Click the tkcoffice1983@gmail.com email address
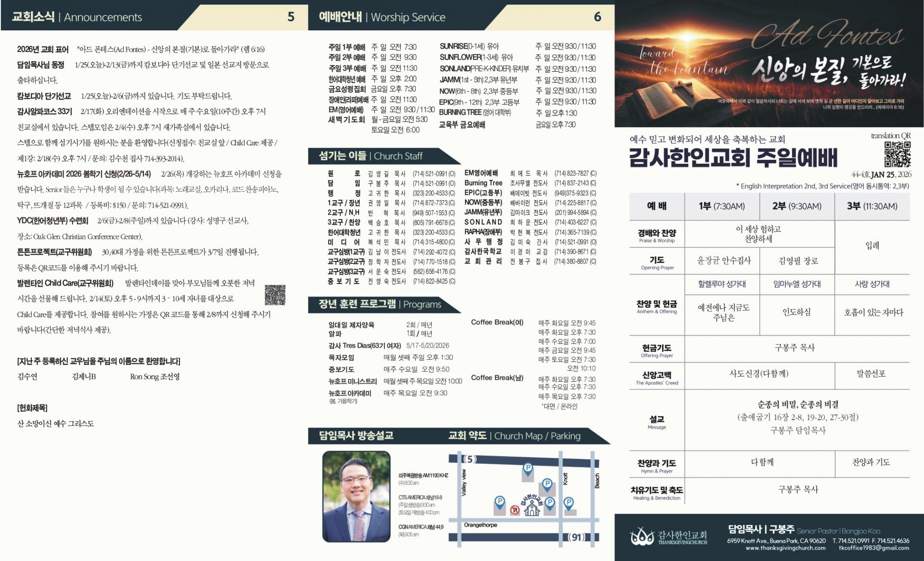 (873, 548)
